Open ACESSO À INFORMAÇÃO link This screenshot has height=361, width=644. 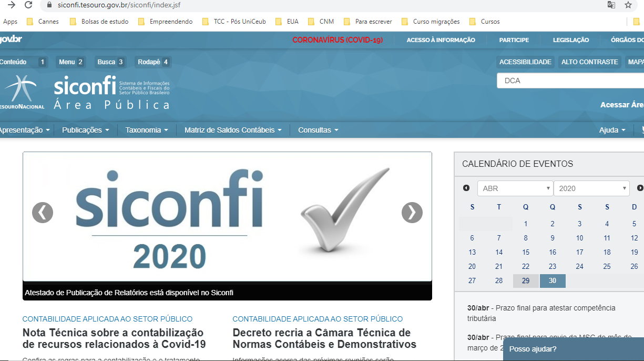tap(441, 40)
